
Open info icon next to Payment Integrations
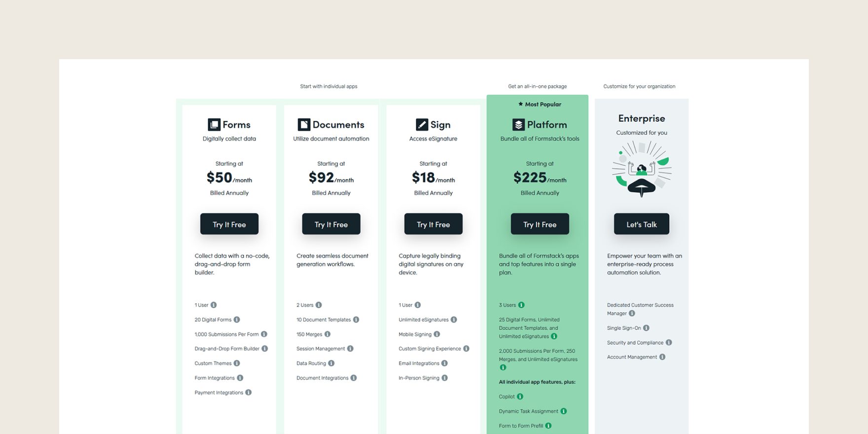(x=249, y=393)
